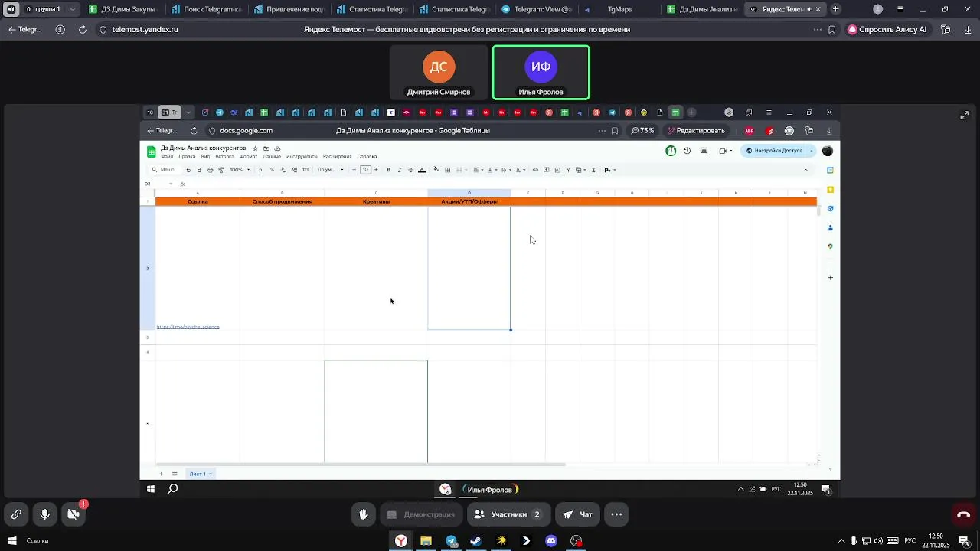Open the cell borders tool
This screenshot has height=551, width=980.
(x=448, y=170)
